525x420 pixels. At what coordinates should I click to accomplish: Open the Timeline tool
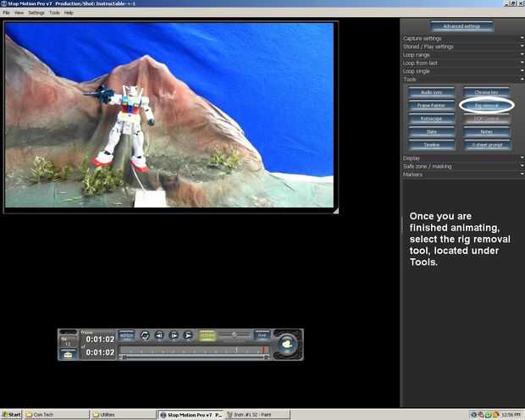(431, 145)
